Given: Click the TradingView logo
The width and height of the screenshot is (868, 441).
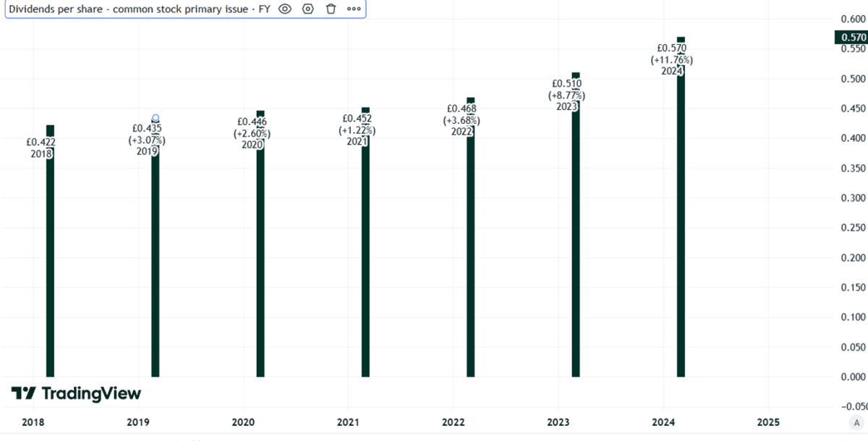Looking at the screenshot, I should (x=76, y=393).
